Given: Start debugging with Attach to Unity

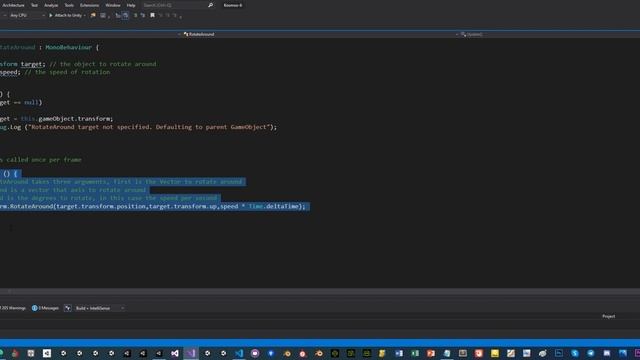Looking at the screenshot, I should coord(65,16).
